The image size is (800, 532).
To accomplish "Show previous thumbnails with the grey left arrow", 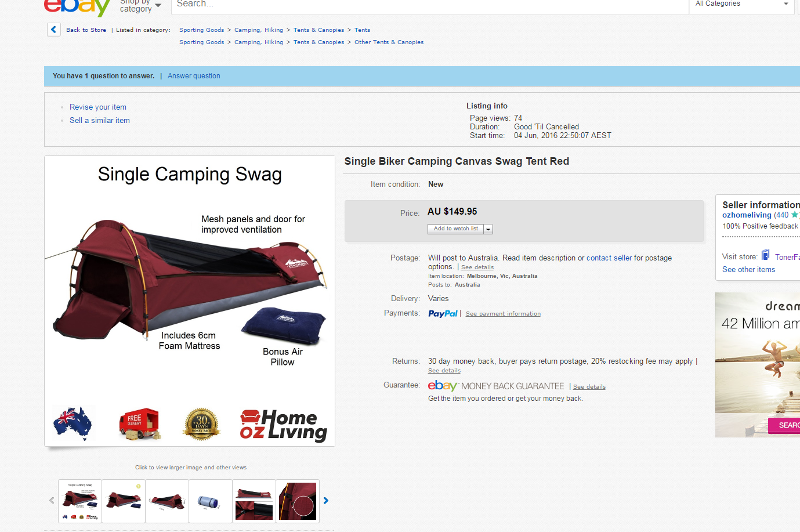I will [52, 501].
